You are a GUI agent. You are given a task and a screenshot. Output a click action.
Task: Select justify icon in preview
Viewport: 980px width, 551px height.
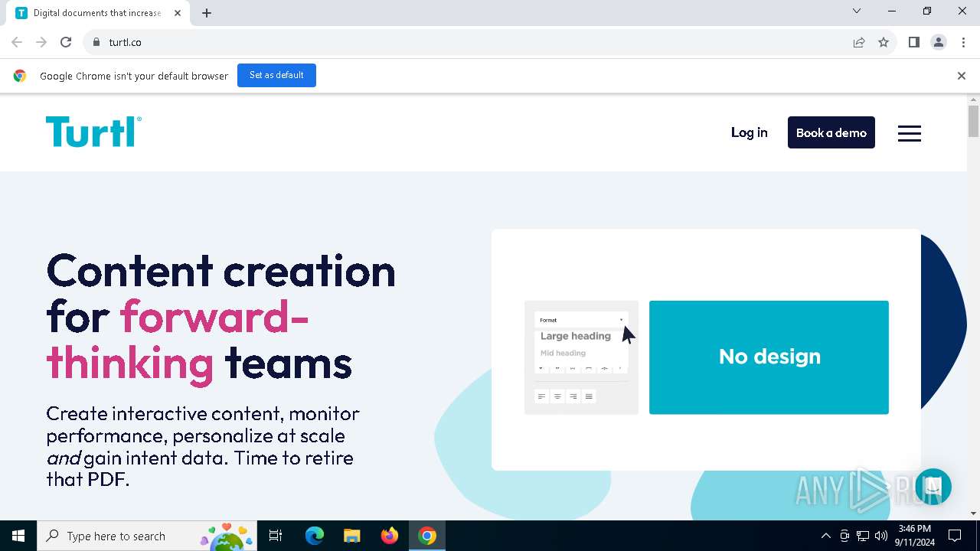click(589, 396)
